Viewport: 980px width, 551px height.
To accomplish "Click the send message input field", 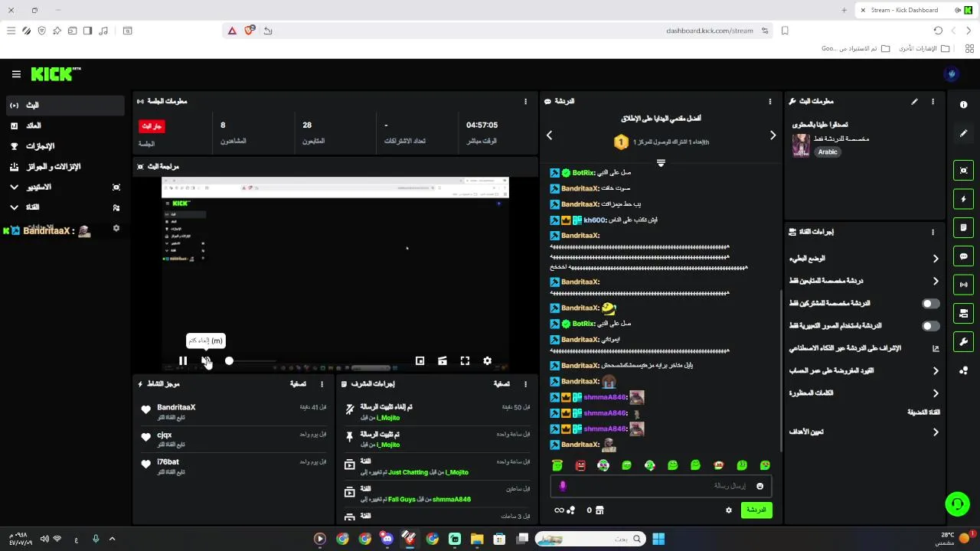I will 661,486.
